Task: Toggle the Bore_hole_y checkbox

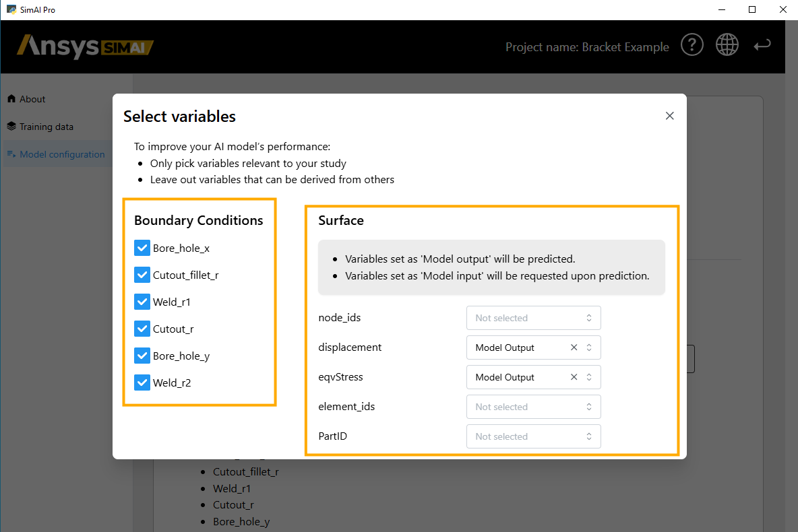Action: (142, 356)
